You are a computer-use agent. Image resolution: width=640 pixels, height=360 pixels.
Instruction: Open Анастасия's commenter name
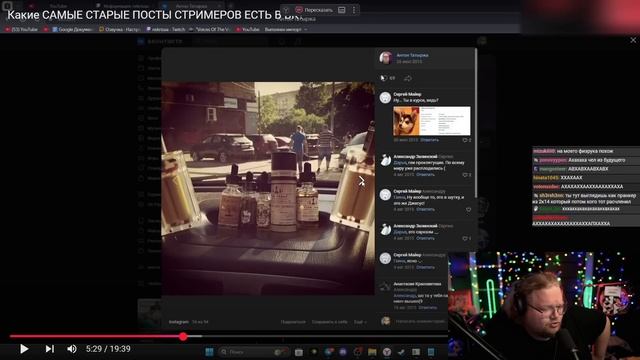(417, 284)
